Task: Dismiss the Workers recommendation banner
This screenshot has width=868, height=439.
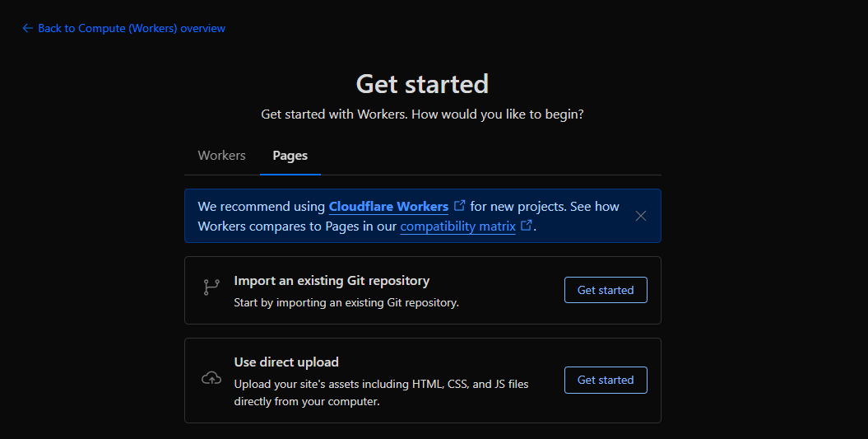Action: 641,216
